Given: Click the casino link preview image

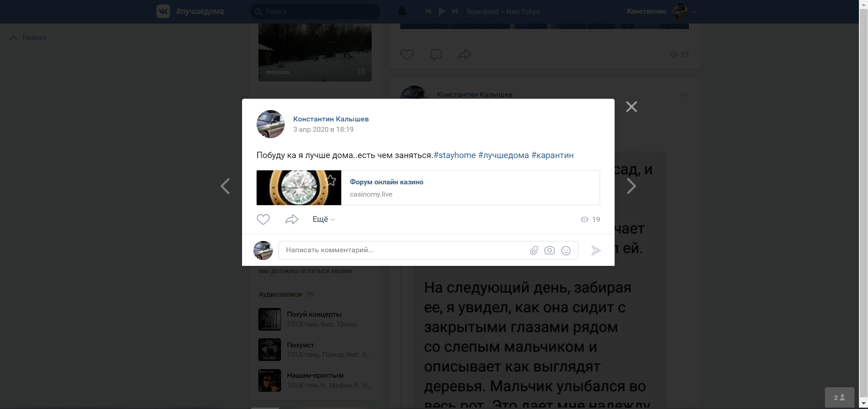Looking at the screenshot, I should point(299,188).
